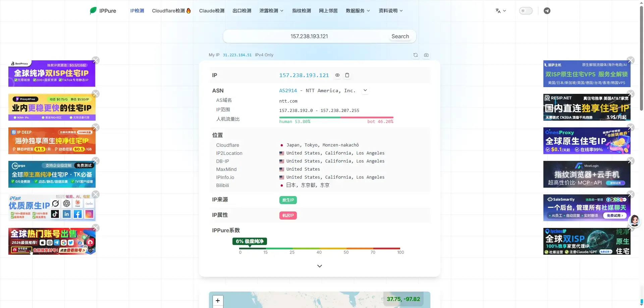Close the MostLogin ad banner

(631, 161)
